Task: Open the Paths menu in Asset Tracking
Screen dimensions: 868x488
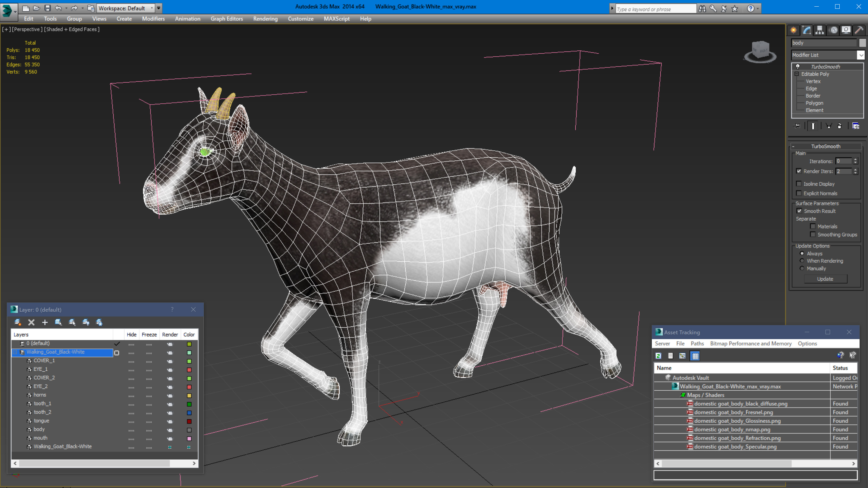Action: [697, 343]
